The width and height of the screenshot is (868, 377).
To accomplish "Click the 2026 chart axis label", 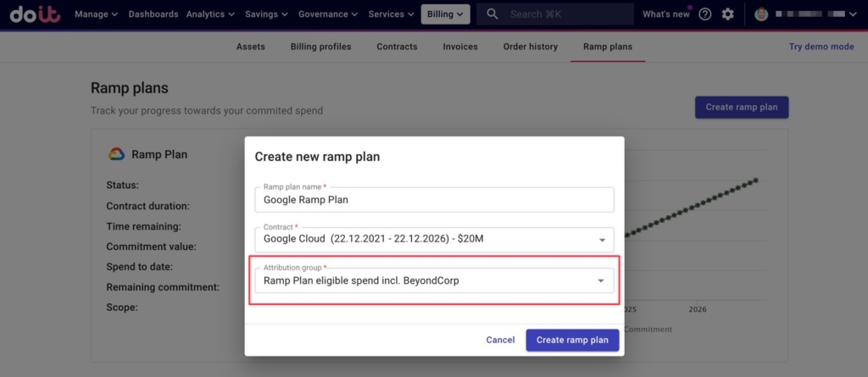I will point(698,309).
